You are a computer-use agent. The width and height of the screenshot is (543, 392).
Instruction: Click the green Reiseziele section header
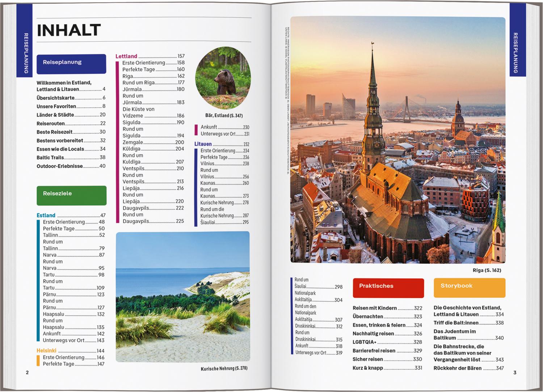pyautogui.click(x=71, y=195)
